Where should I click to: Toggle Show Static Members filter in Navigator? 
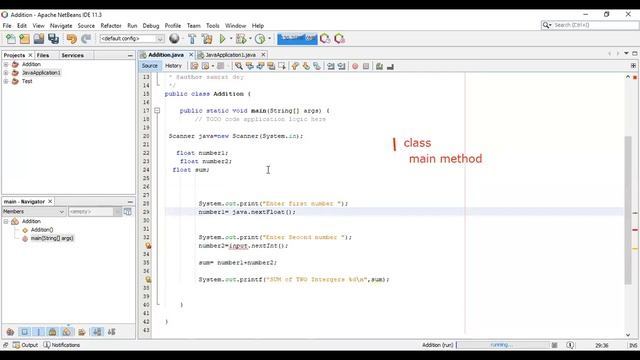[x=39, y=332]
